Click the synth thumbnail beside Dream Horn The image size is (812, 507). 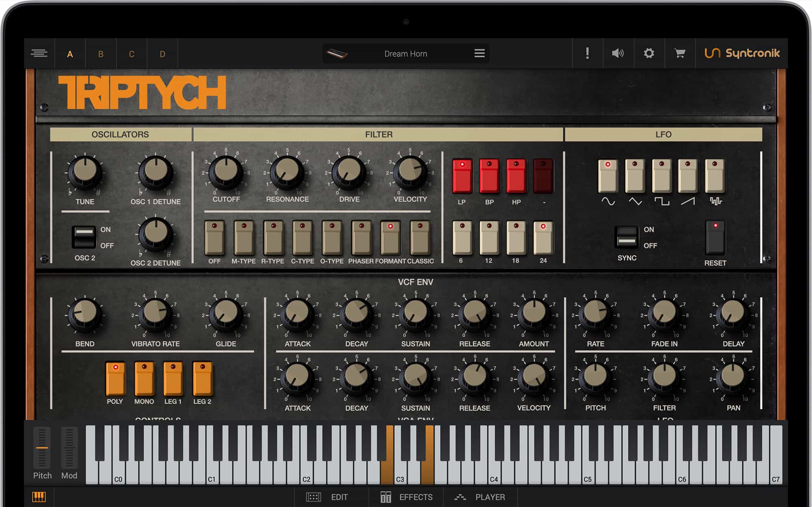(337, 54)
